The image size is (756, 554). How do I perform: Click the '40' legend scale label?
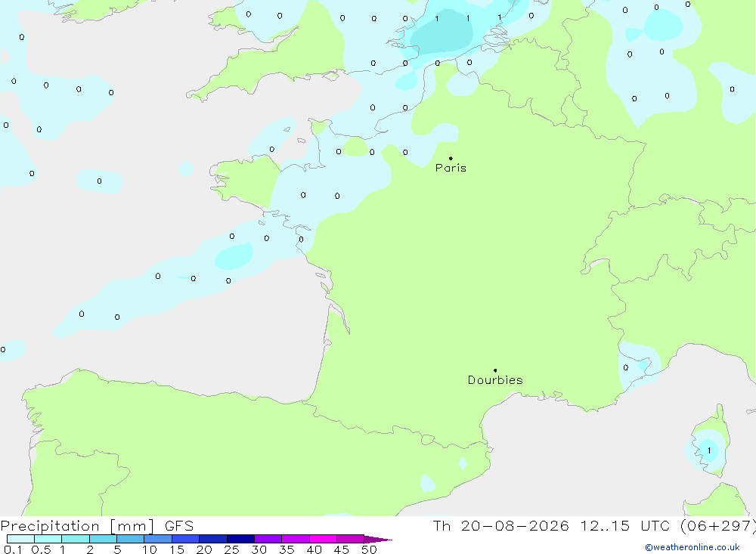(x=314, y=549)
